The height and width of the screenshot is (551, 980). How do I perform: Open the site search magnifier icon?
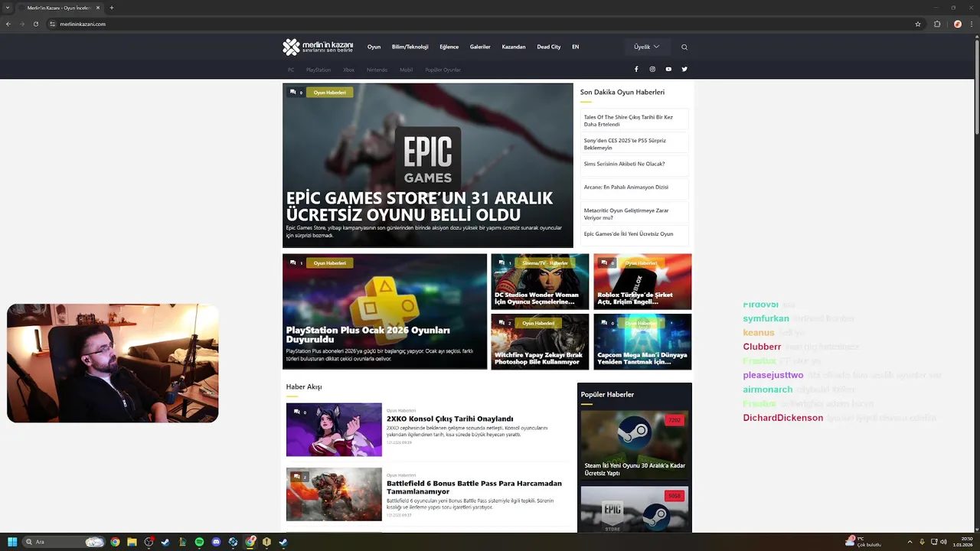(684, 47)
